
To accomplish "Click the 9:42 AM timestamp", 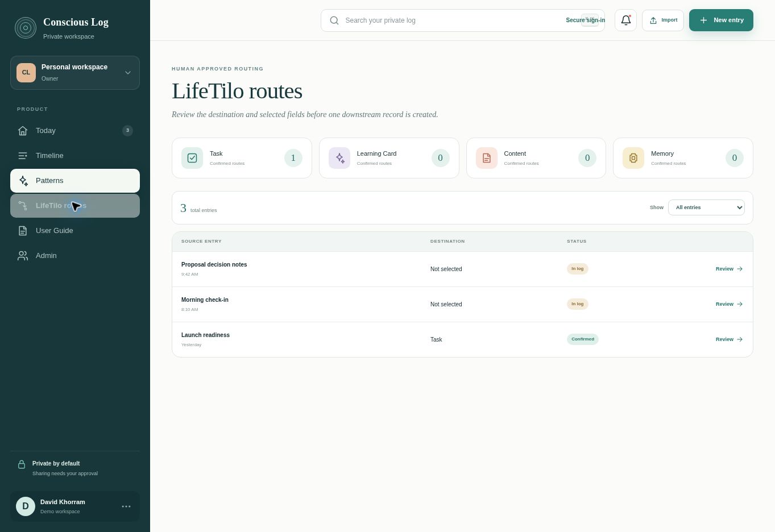I will click(190, 275).
